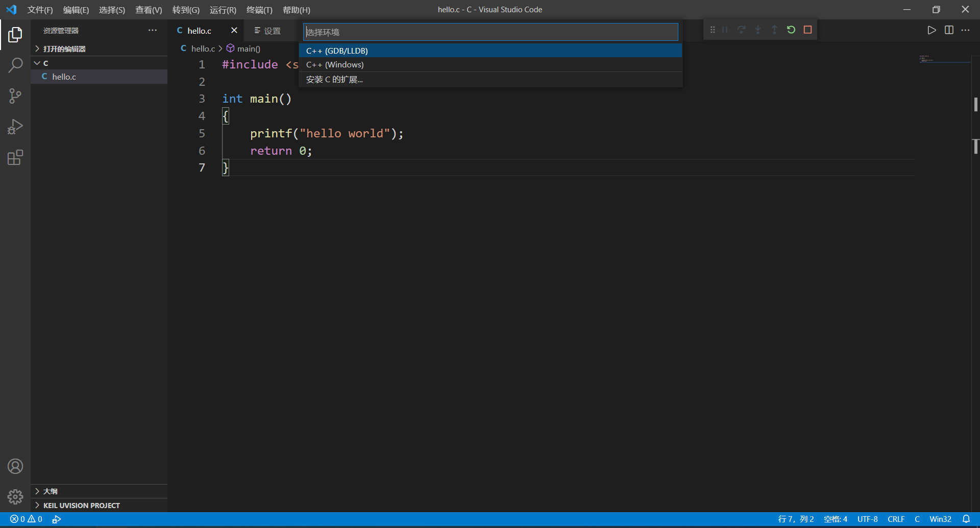Close the hello.c editor tab
This screenshot has width=980, height=528.
click(234, 30)
